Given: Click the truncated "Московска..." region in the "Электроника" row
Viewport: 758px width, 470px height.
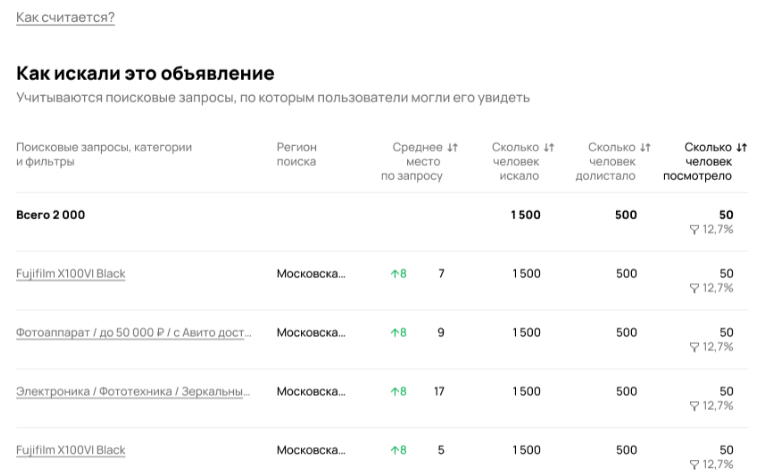Looking at the screenshot, I should (311, 391).
